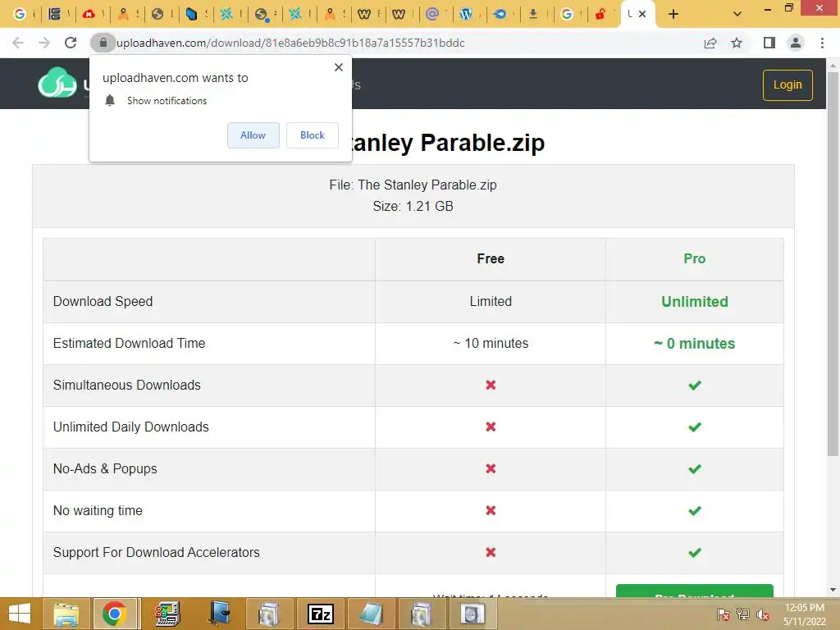The height and width of the screenshot is (630, 840).
Task: Click green check for Simultaneous Downloads
Action: click(x=694, y=386)
